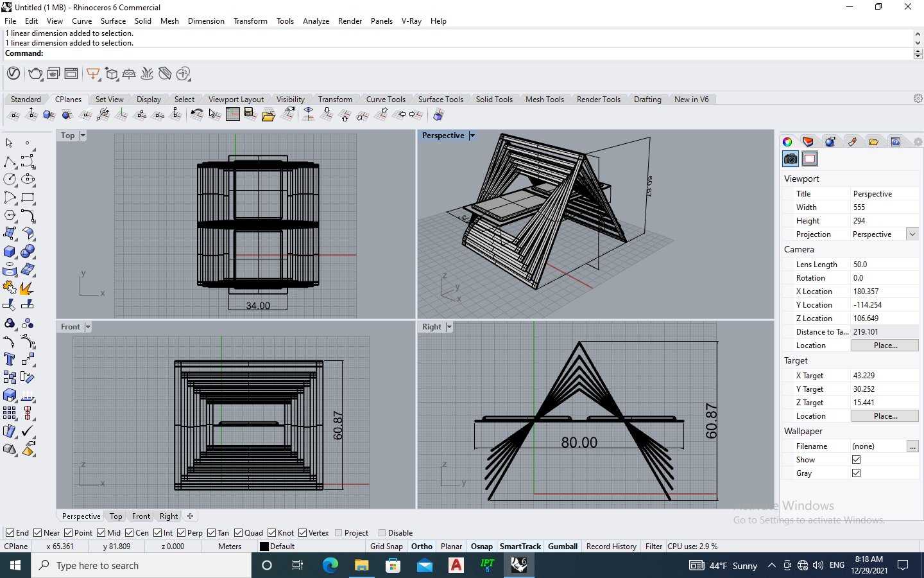Open the Perspective viewport title menu arrow
924x578 pixels.
point(472,136)
